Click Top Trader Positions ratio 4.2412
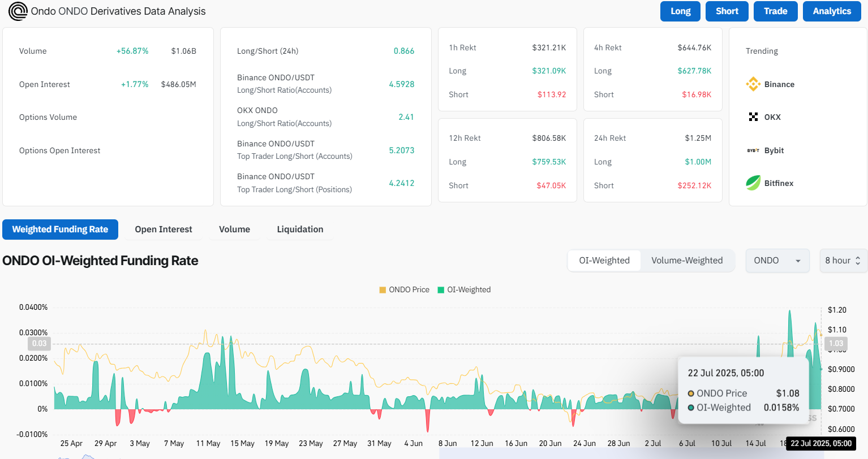 pos(402,183)
